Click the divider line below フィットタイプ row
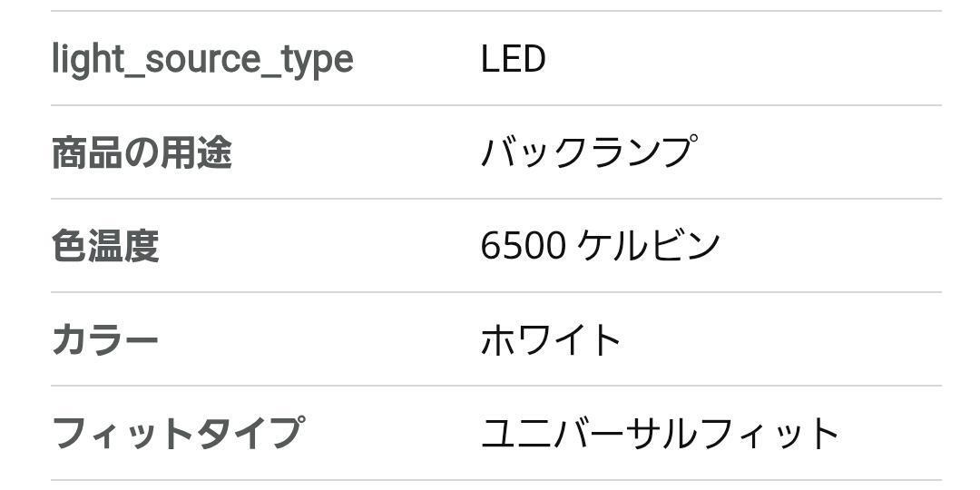 495,480
